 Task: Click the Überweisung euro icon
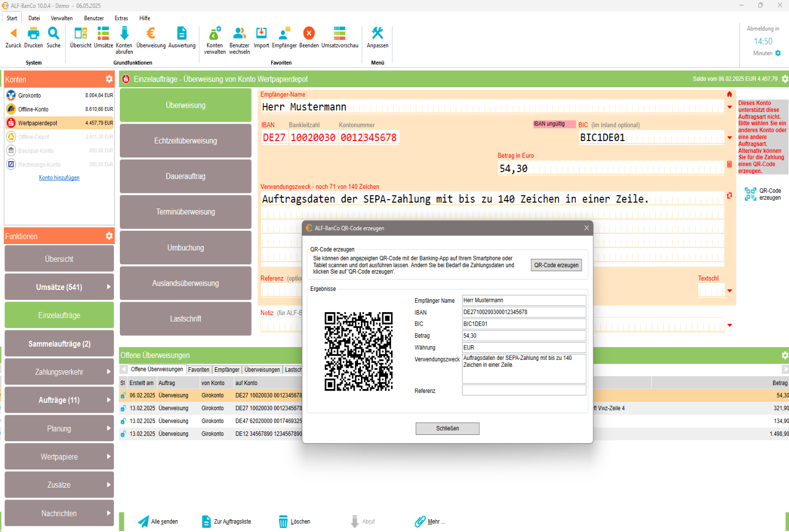tap(151, 33)
